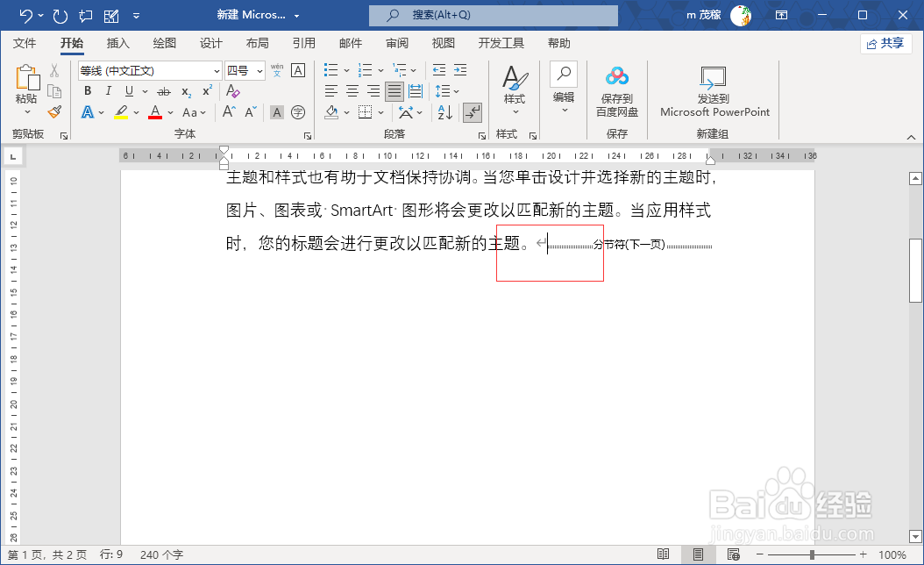This screenshot has height=565, width=924.
Task: Open the font name dropdown
Action: [217, 71]
